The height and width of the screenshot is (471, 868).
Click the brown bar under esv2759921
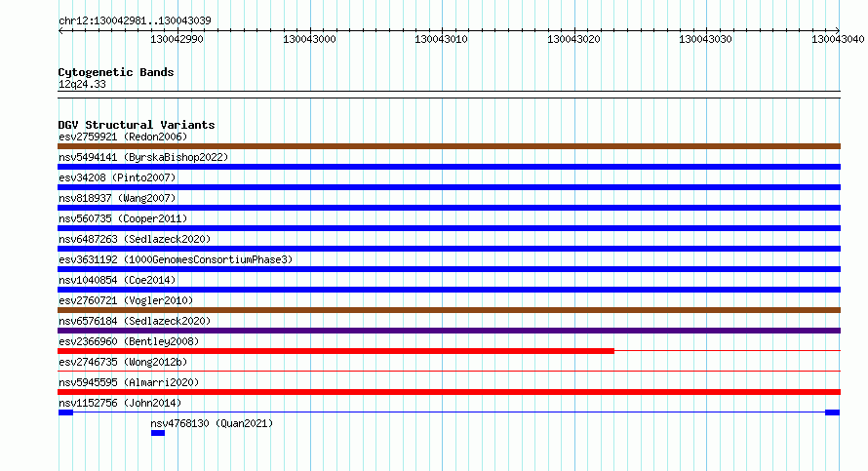(449, 146)
